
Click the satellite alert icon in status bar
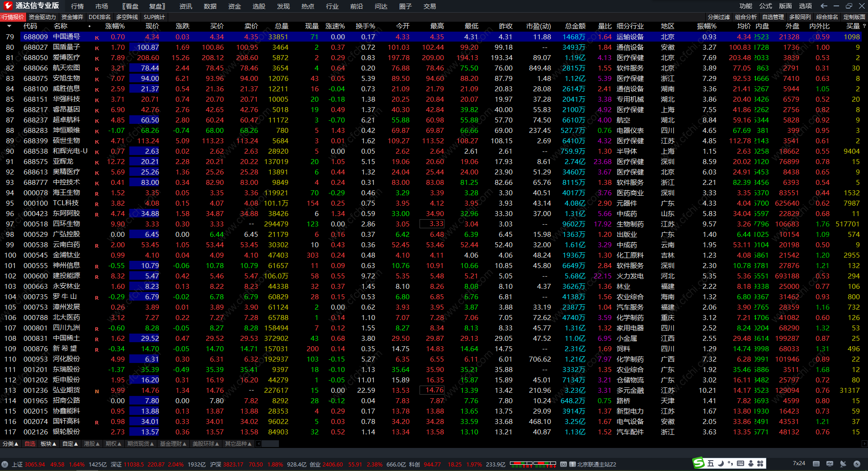point(843,464)
